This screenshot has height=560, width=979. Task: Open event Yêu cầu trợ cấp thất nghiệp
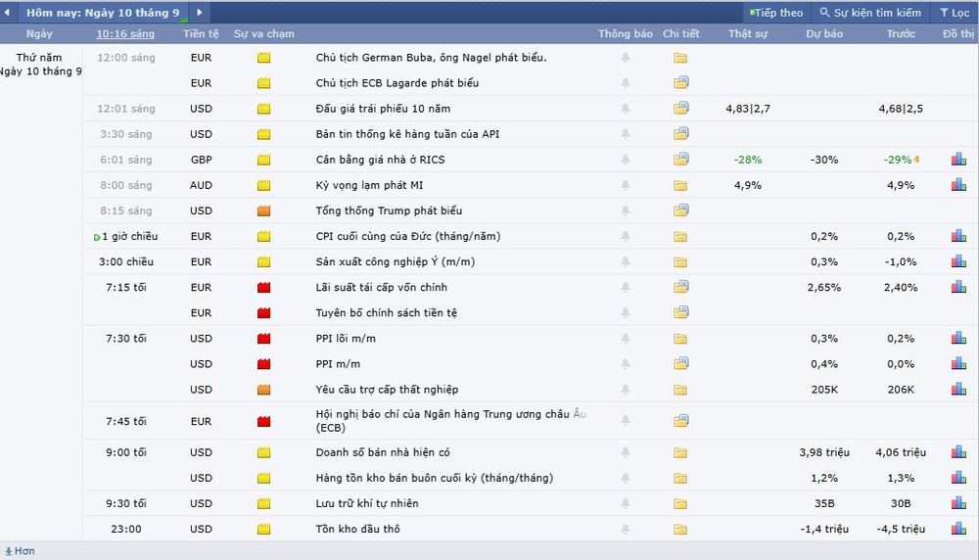pyautogui.click(x=387, y=390)
